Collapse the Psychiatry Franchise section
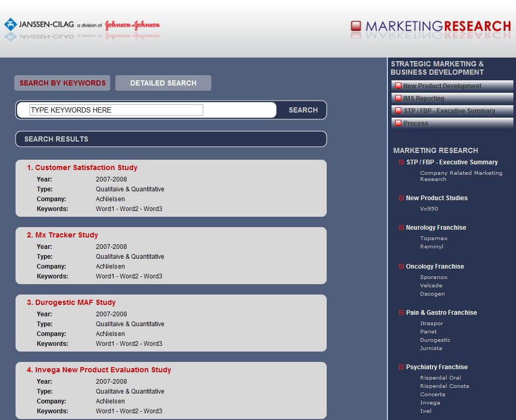The height and width of the screenshot is (420, 516). point(401,367)
